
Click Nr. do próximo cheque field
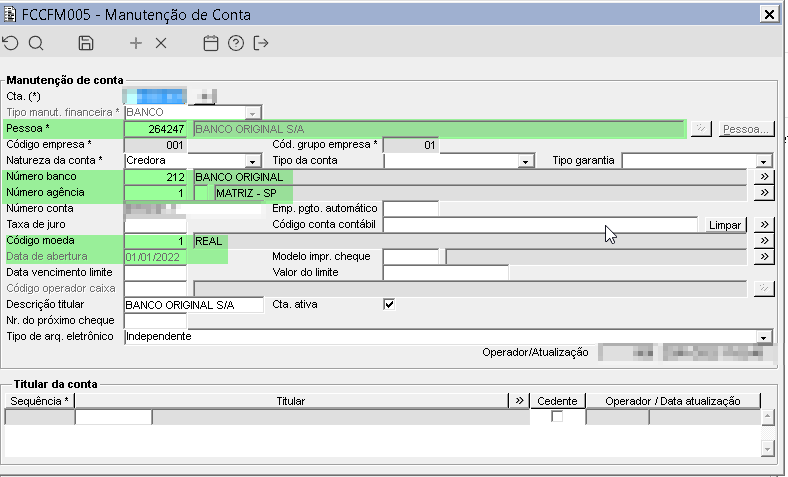[155, 321]
